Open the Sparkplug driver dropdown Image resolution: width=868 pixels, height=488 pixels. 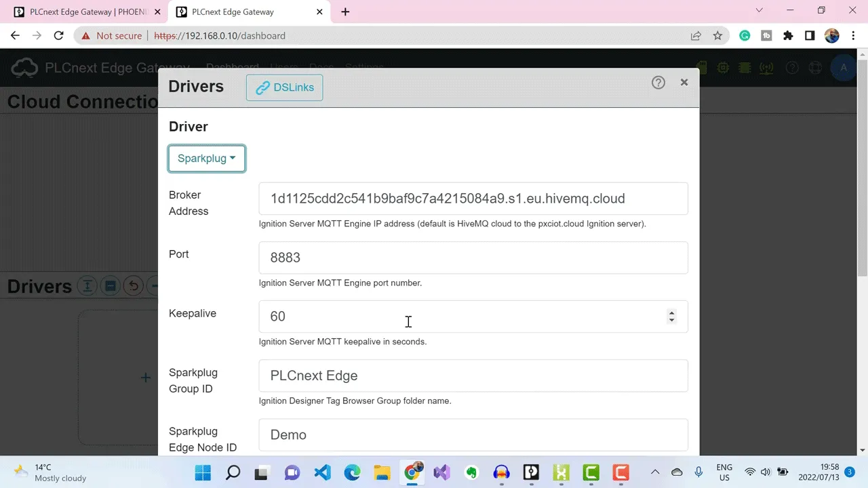click(x=207, y=159)
